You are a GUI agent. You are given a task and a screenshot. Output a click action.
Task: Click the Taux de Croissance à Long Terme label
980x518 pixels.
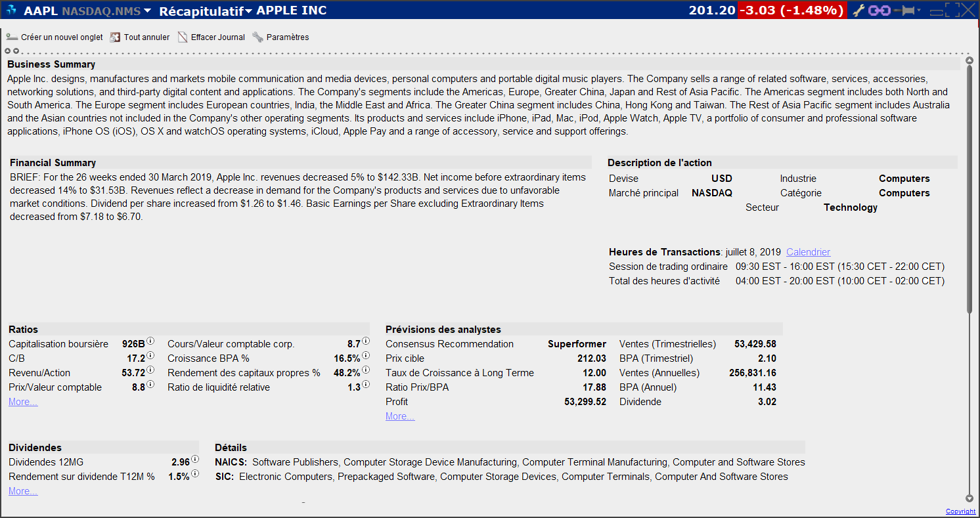point(460,373)
